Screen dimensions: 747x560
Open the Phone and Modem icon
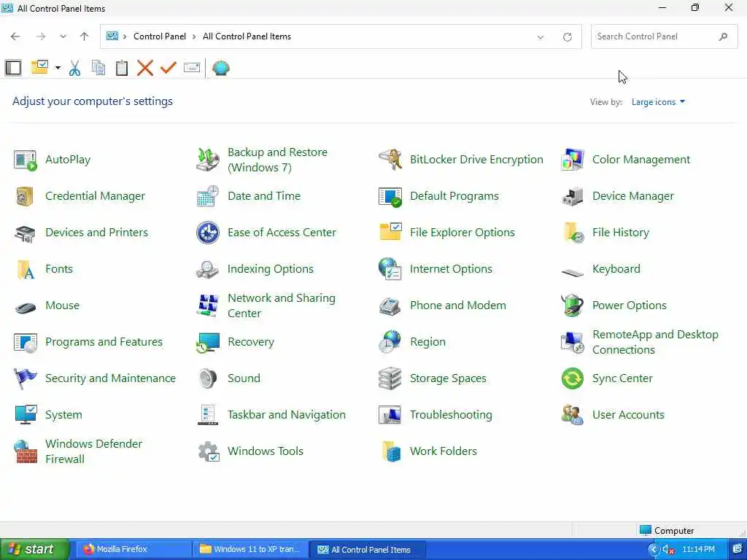pyautogui.click(x=390, y=306)
